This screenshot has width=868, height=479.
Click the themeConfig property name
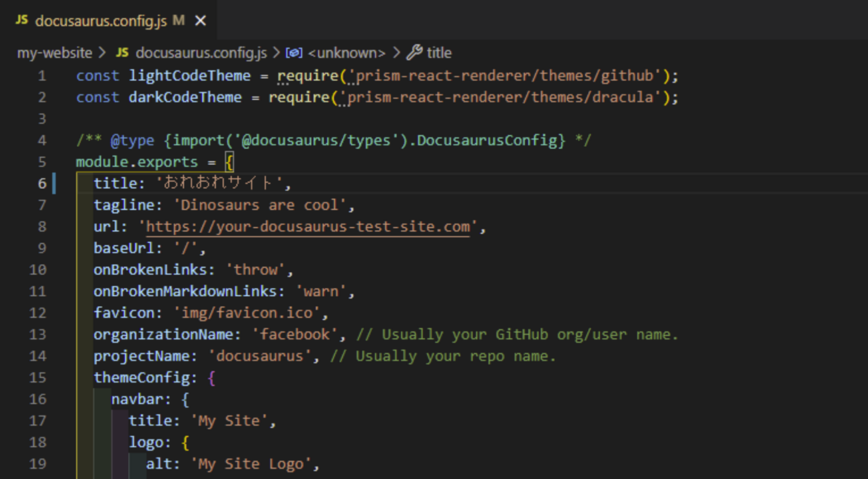(x=142, y=378)
